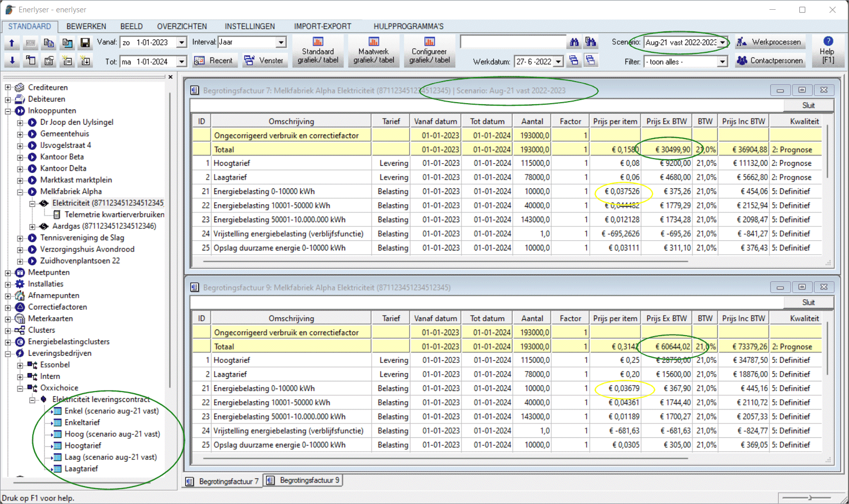Close the tree panel with x button
Image resolution: width=849 pixels, height=504 pixels.
coord(170,77)
